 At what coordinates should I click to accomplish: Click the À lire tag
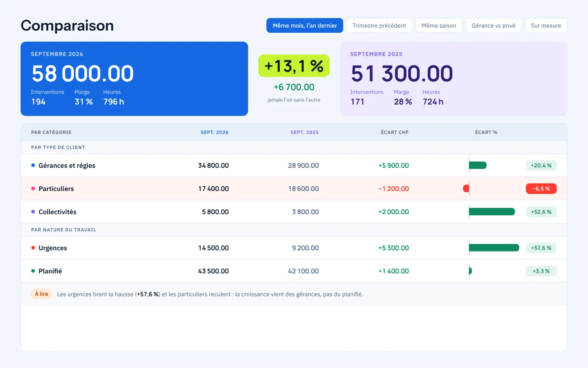coord(42,294)
